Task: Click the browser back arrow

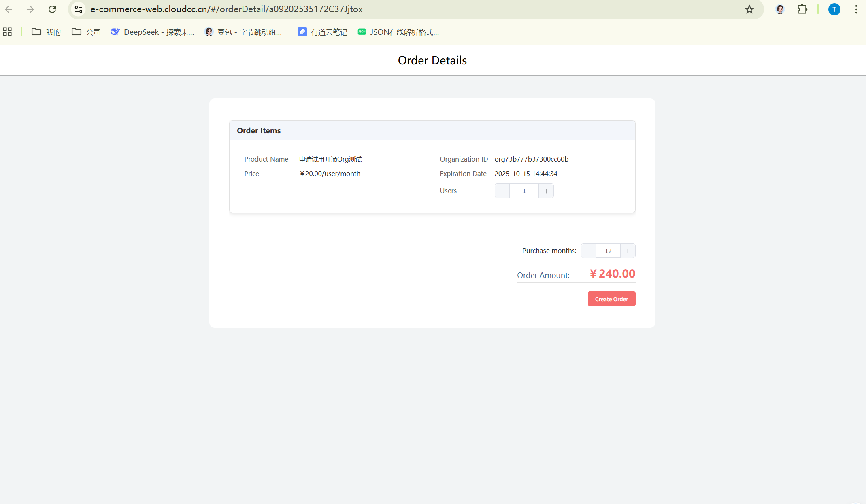Action: coord(9,9)
